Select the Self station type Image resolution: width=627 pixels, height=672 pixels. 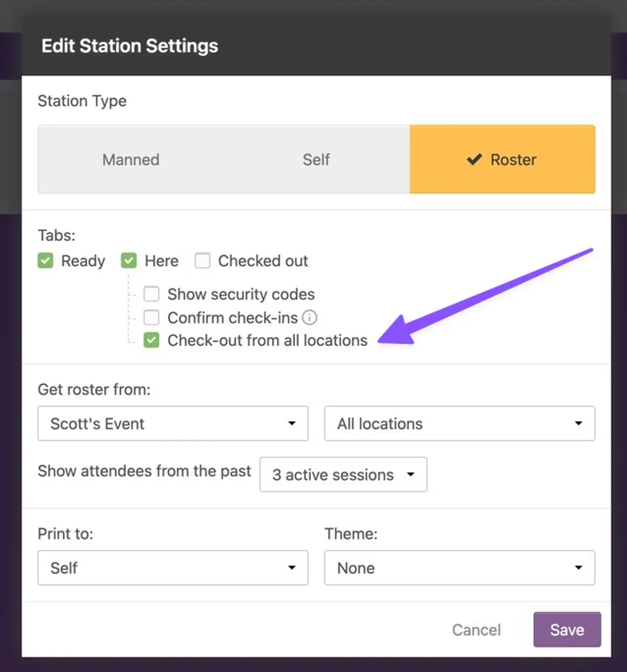(316, 159)
